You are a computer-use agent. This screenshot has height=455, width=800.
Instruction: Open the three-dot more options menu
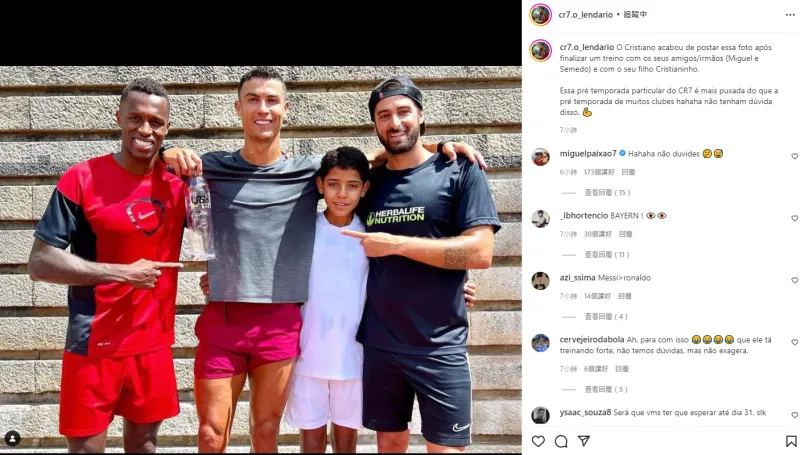(790, 15)
